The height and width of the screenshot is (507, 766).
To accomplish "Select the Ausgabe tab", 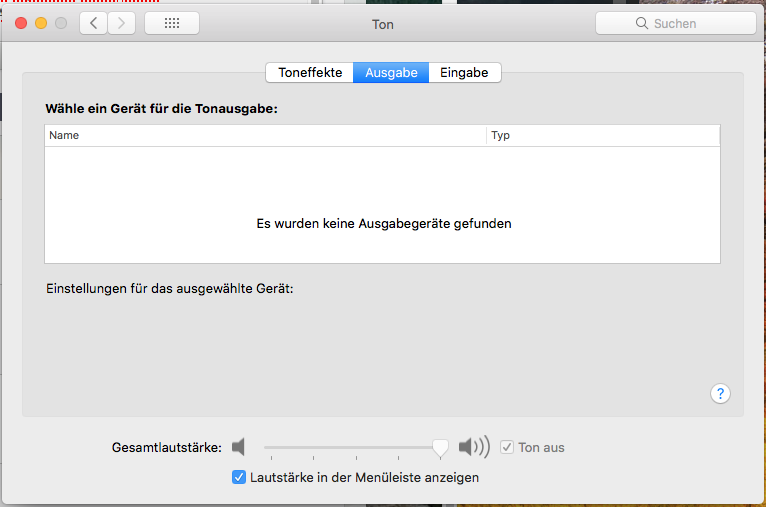I will point(391,72).
